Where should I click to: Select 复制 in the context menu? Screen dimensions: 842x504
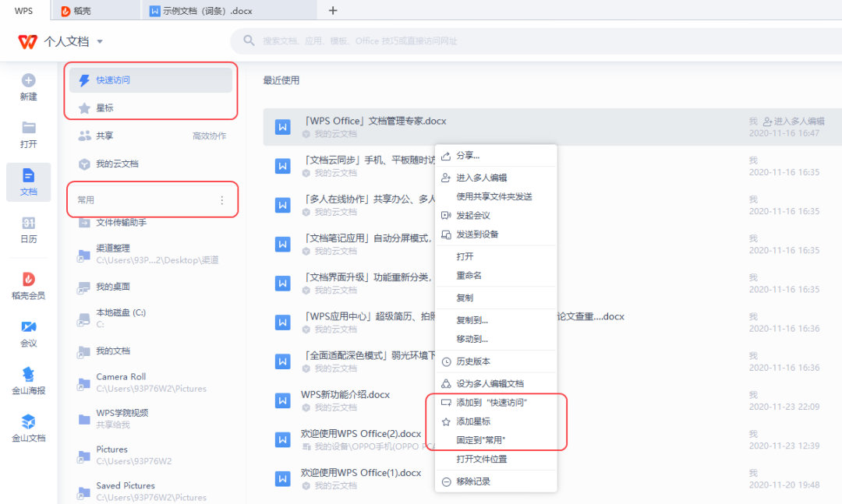point(496,298)
